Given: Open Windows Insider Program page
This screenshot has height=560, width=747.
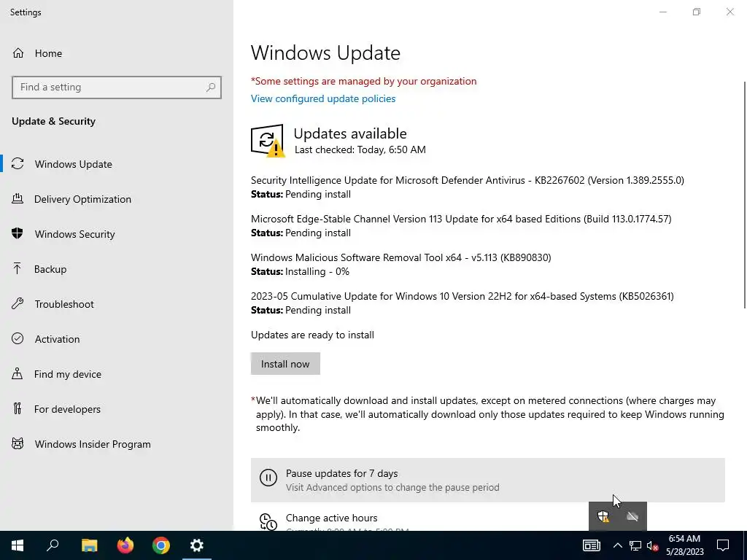Looking at the screenshot, I should 117,444.
